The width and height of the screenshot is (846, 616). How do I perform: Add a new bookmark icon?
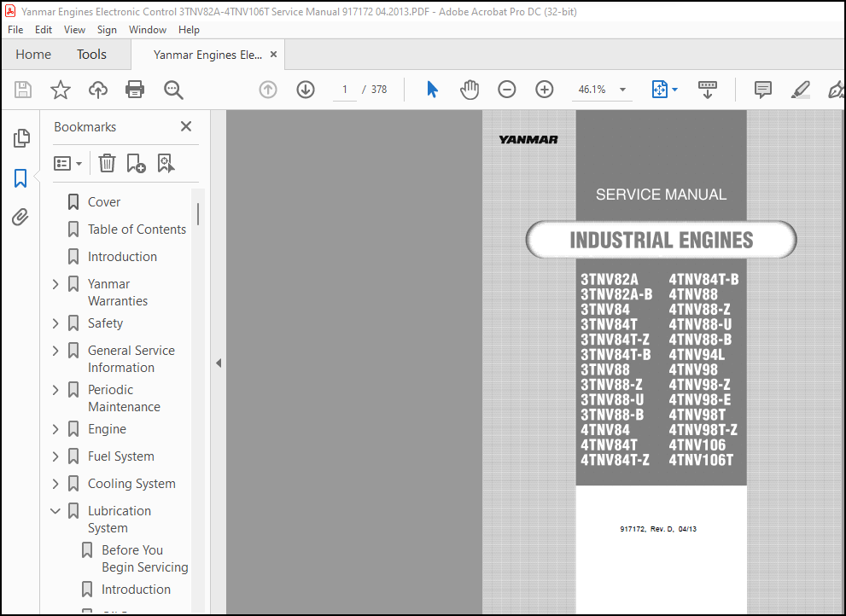(136, 163)
